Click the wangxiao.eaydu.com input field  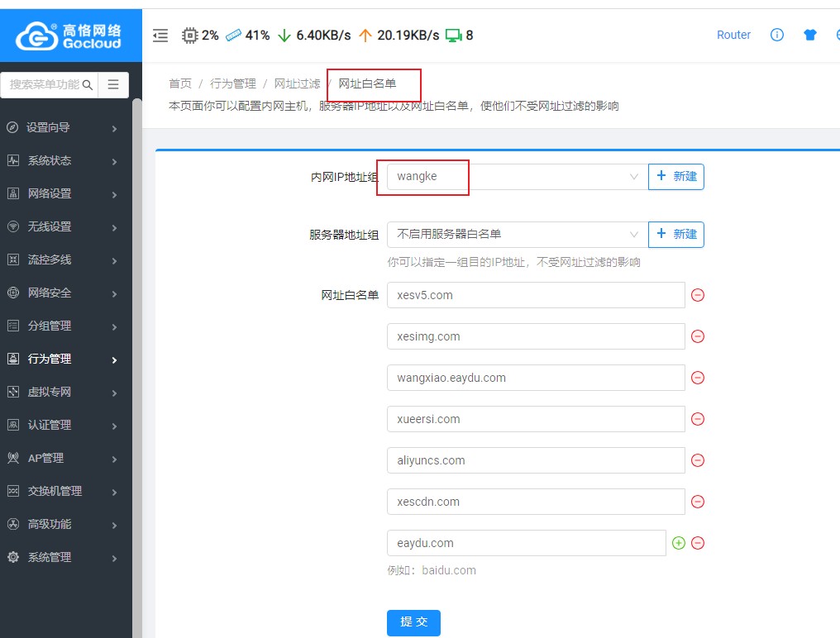[535, 378]
